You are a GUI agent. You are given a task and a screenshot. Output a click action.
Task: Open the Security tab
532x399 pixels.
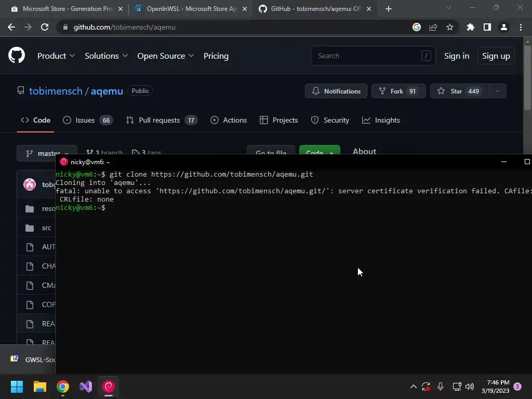pos(330,120)
